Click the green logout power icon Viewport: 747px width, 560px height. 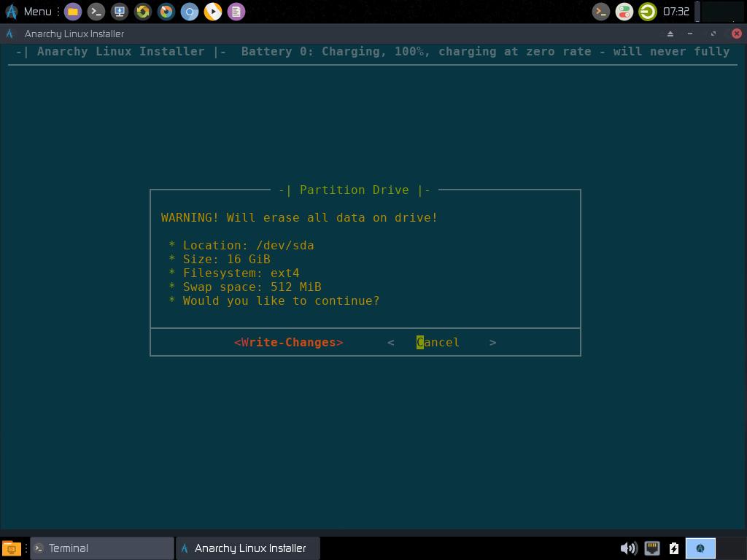coord(648,12)
